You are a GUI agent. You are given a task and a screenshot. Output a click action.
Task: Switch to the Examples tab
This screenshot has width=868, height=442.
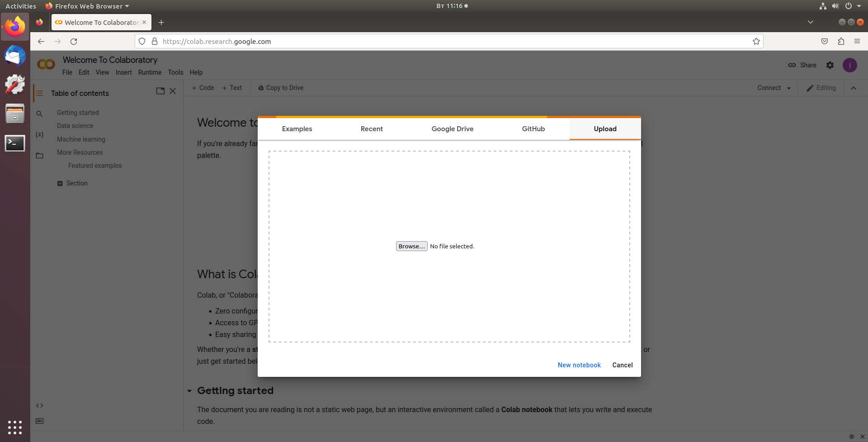297,129
